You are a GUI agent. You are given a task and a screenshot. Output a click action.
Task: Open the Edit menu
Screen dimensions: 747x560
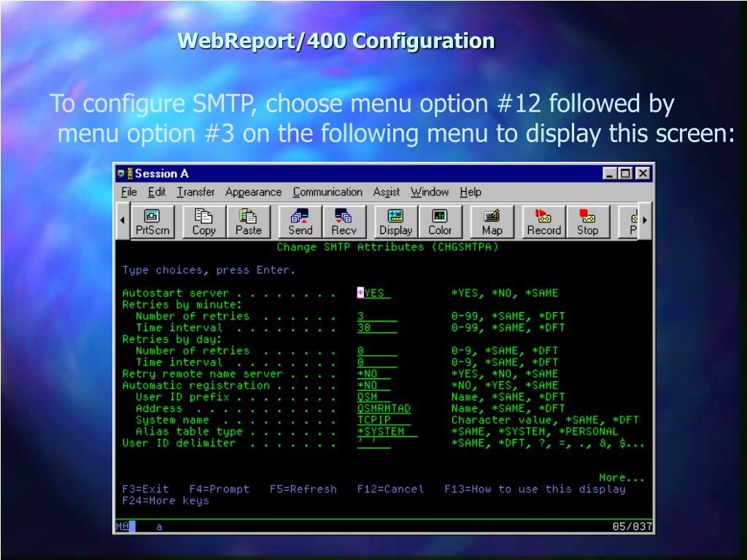point(157,192)
